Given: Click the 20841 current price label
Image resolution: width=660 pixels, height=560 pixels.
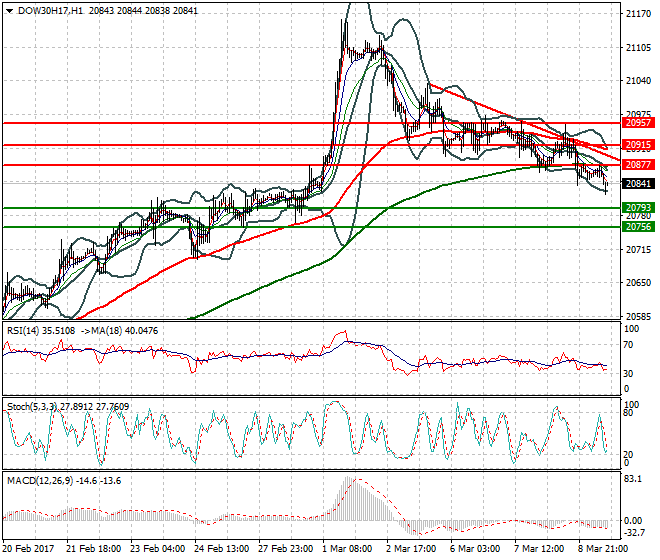Looking at the screenshot, I should tap(638, 184).
